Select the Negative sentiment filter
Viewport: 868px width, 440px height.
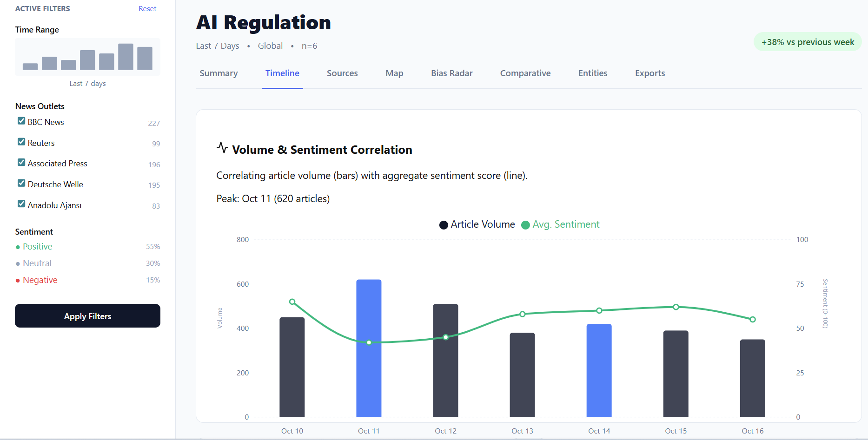tap(40, 280)
